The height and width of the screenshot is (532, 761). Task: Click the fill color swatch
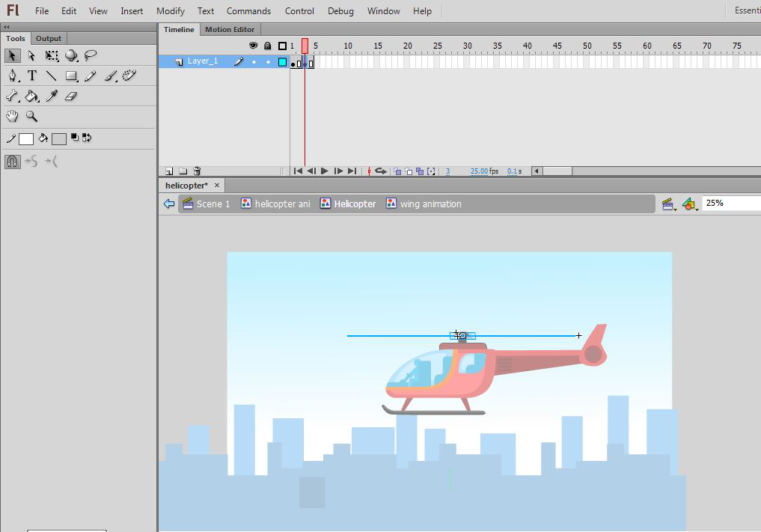tap(58, 139)
